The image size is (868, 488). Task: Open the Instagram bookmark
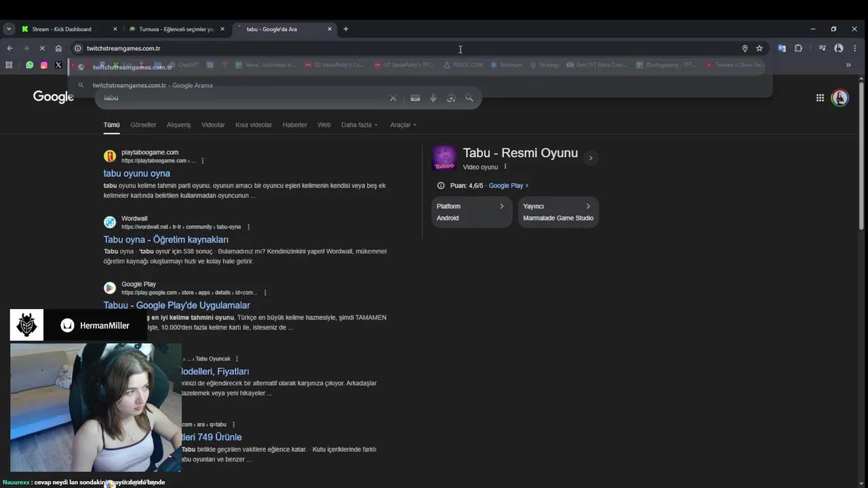[x=44, y=65]
